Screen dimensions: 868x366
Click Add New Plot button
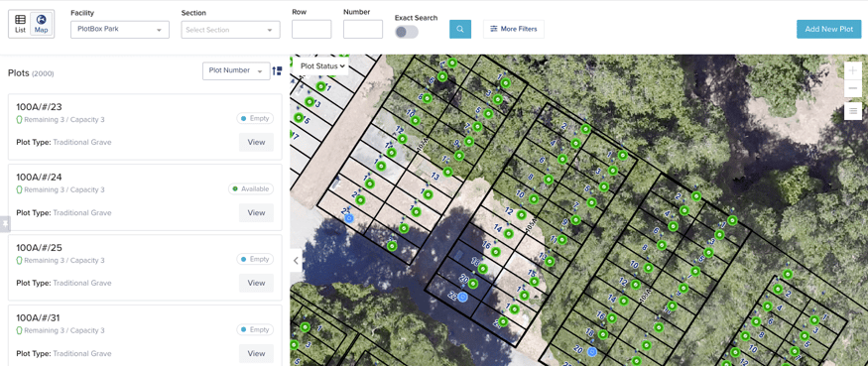tap(828, 29)
